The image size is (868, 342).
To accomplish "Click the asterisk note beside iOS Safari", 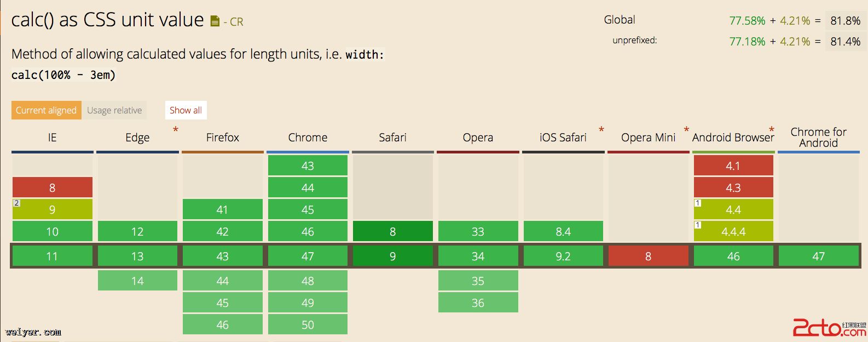I will (601, 130).
